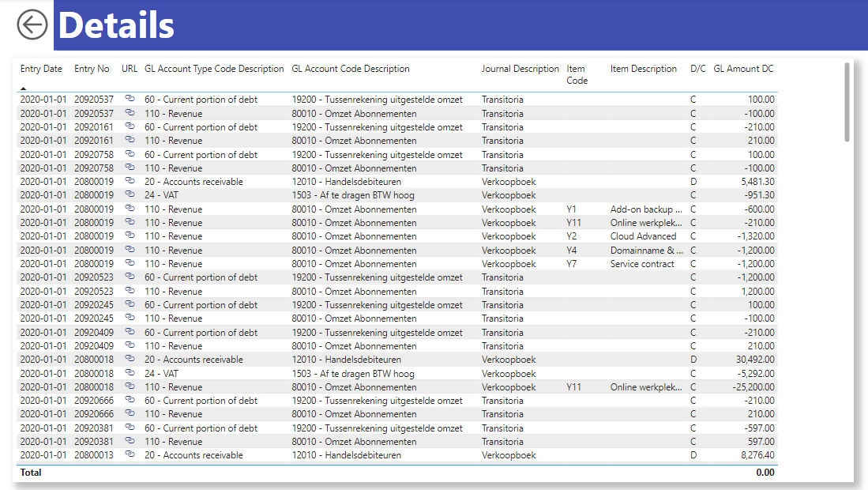Open URL link for entry 20920161 amount -210.00
Screen dimensions: 868x490
(130, 126)
